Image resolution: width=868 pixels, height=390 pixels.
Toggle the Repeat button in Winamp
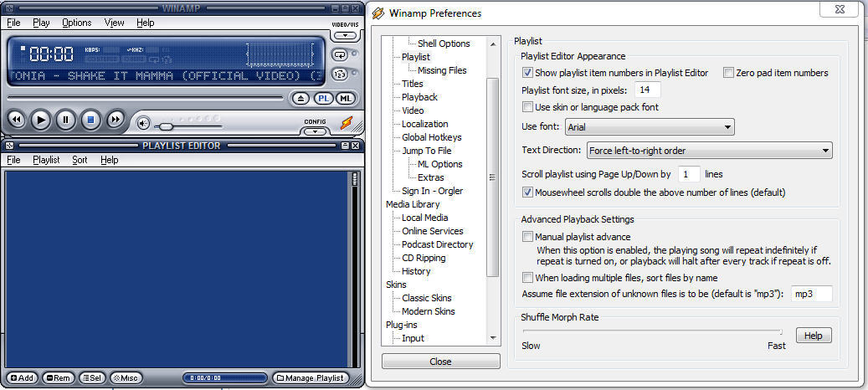pos(340,54)
